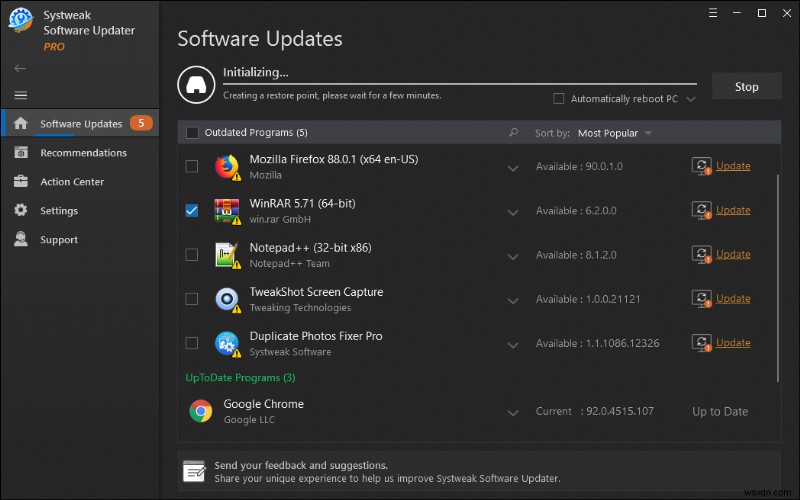This screenshot has width=800, height=500.
Task: Open the Sort by Most Popular dropdown
Action: [x=615, y=133]
